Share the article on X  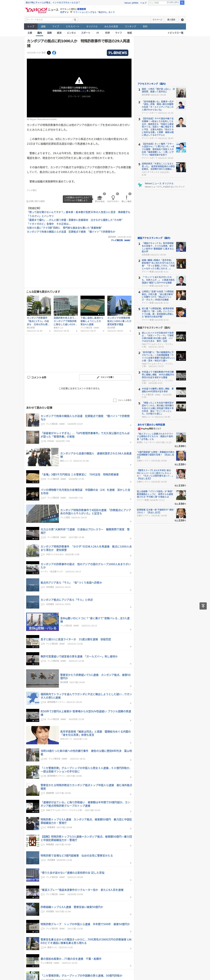[x=49, y=53]
